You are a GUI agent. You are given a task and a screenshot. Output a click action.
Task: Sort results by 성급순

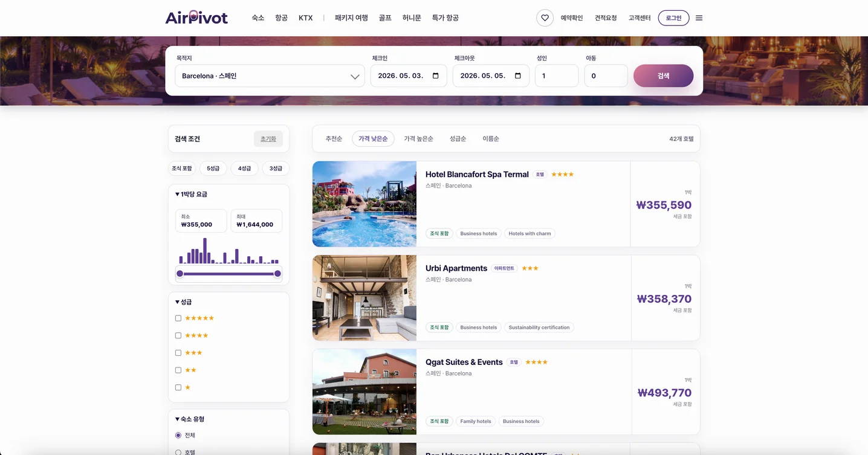(x=458, y=139)
